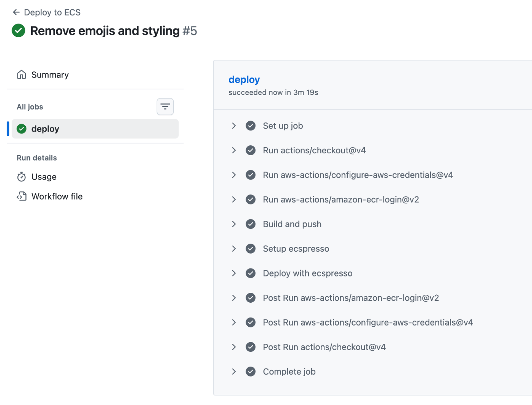Click the Workflow file code icon
This screenshot has height=405, width=532.
click(22, 196)
